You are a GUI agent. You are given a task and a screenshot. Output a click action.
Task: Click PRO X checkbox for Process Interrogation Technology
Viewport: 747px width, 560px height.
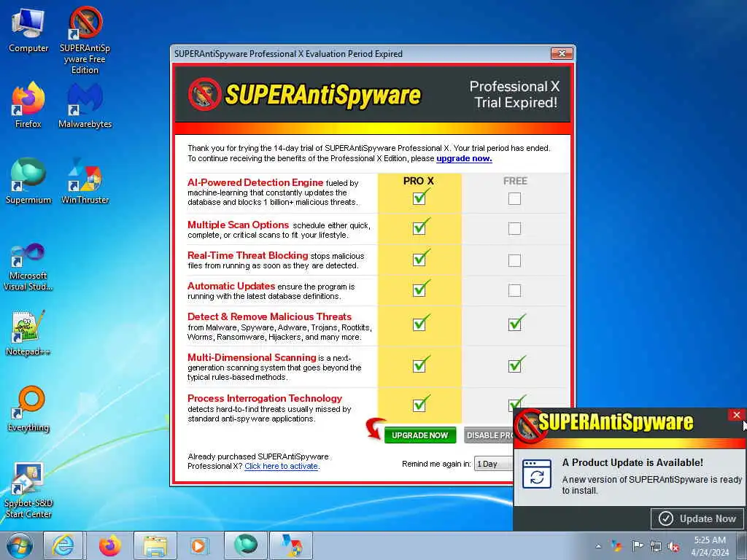point(419,405)
